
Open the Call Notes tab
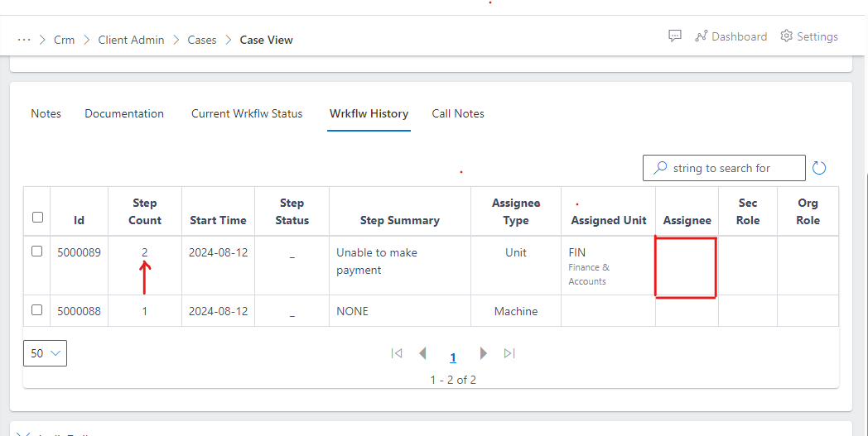click(458, 113)
